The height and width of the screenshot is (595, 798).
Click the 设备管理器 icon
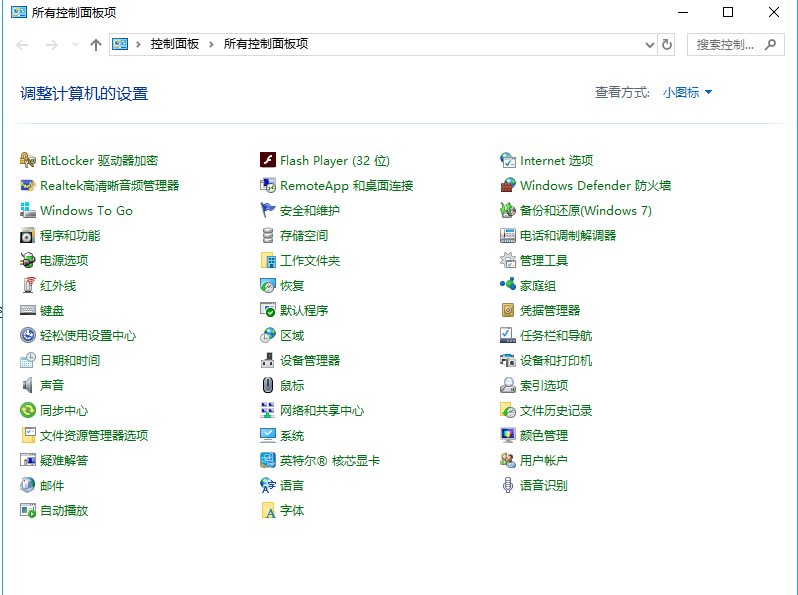coord(268,360)
